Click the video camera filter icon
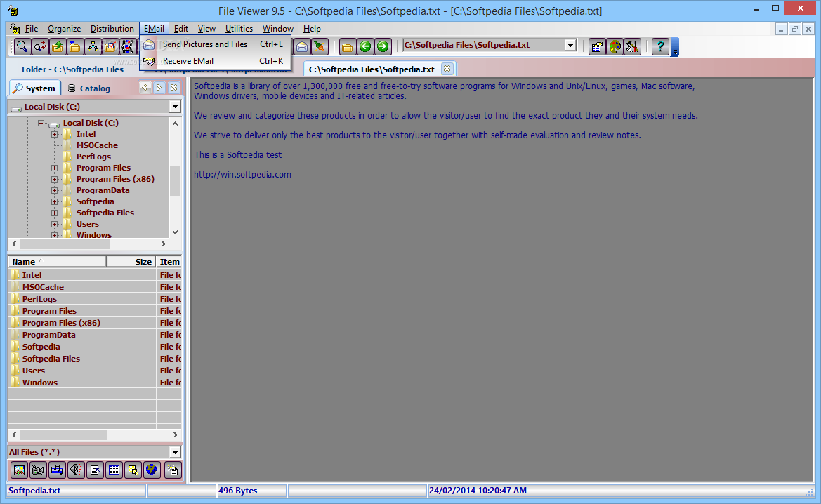This screenshot has width=821, height=504. [38, 470]
